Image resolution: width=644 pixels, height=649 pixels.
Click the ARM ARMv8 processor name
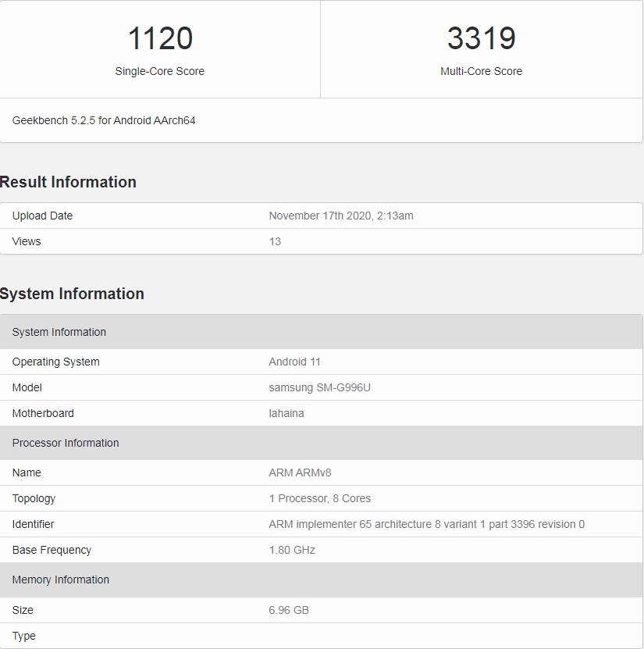[x=300, y=472]
